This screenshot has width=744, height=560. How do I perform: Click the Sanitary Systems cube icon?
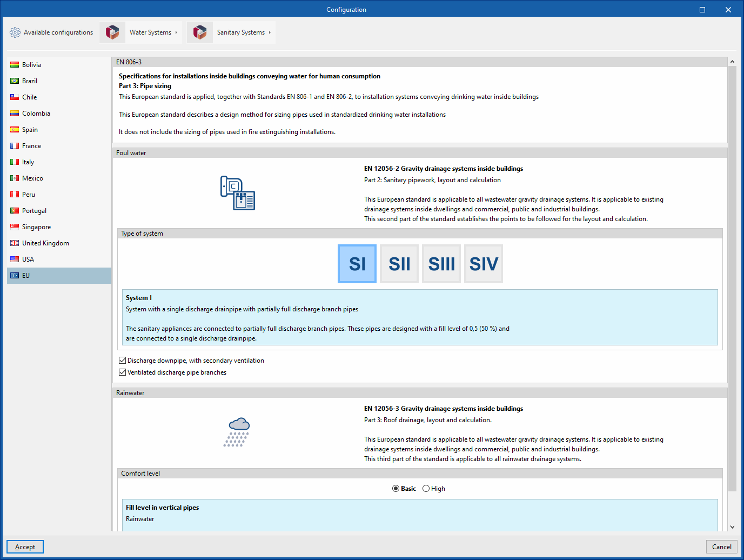pyautogui.click(x=200, y=32)
